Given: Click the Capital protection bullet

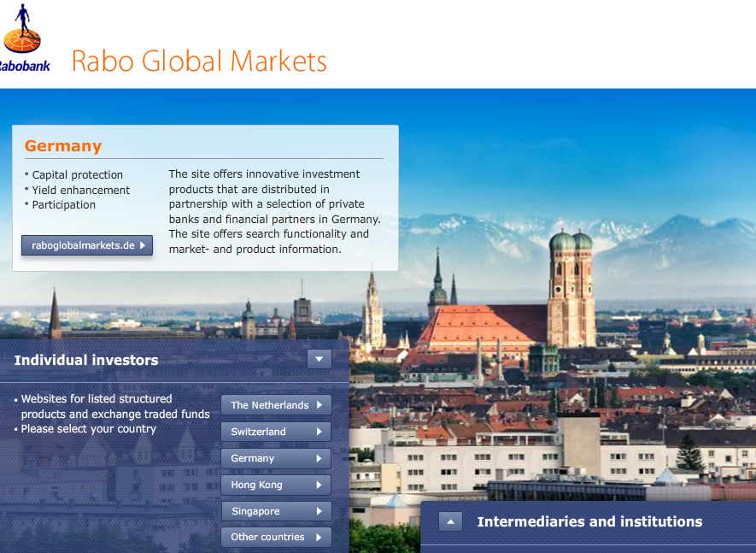Looking at the screenshot, I should coord(77,174).
